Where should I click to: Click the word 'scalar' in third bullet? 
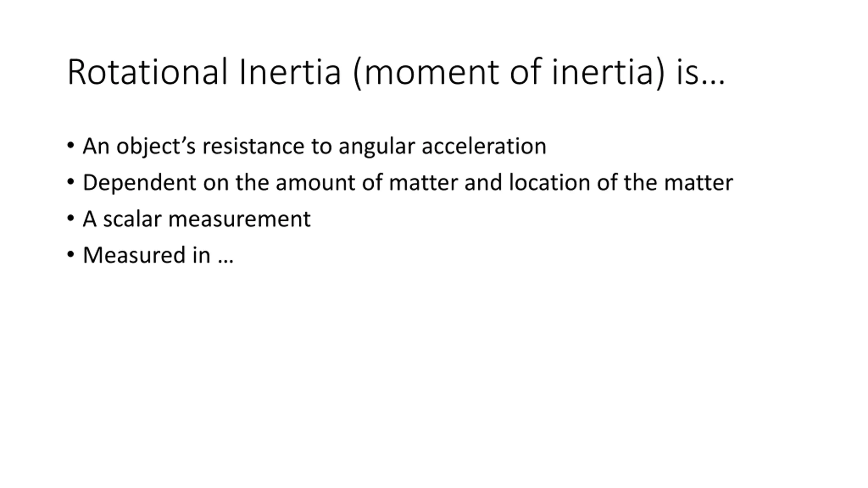tap(132, 219)
